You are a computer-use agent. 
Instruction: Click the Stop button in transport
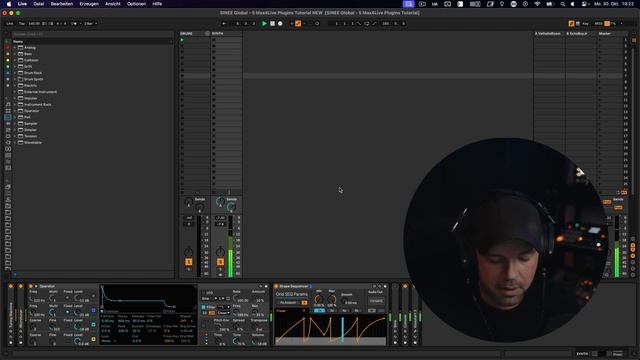click(x=272, y=24)
